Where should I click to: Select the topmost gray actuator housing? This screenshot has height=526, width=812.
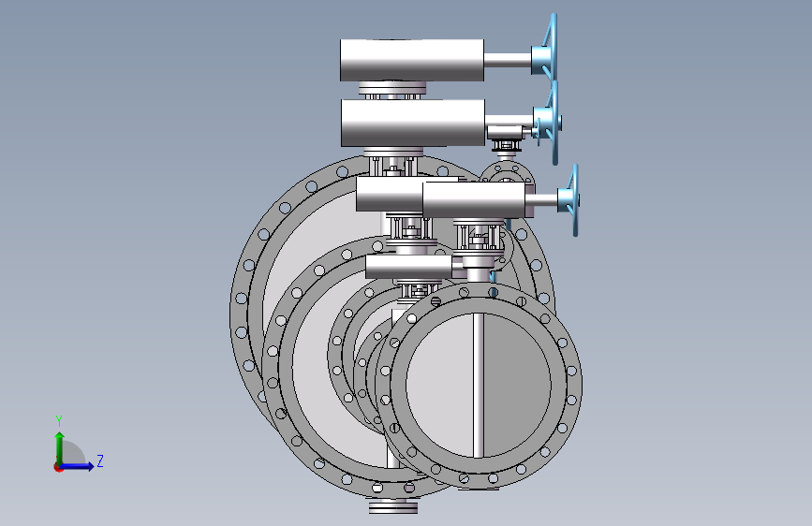pos(412,60)
